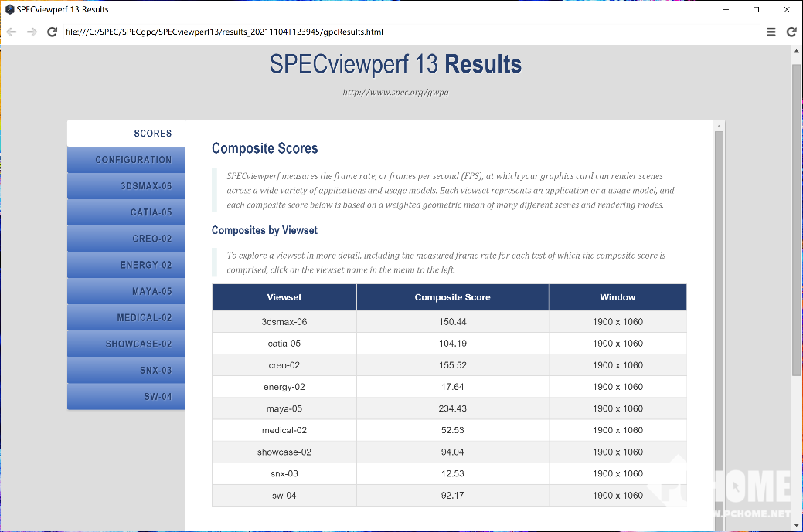Click the 52.53 score value
The image size is (803, 532).
point(453,430)
